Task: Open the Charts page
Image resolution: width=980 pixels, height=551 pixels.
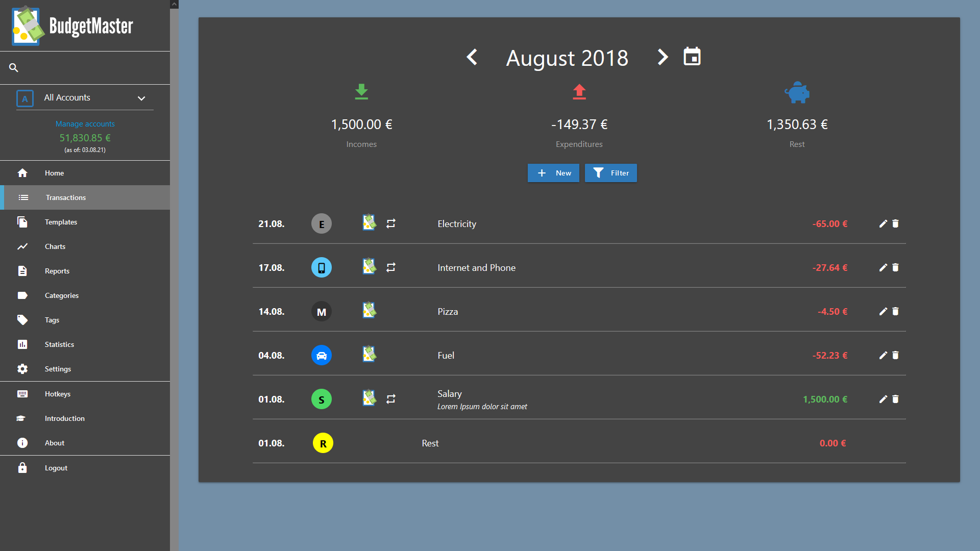Action: point(85,247)
